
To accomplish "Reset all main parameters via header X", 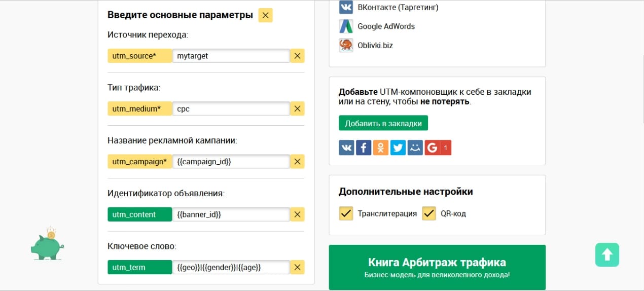I will pos(266,15).
